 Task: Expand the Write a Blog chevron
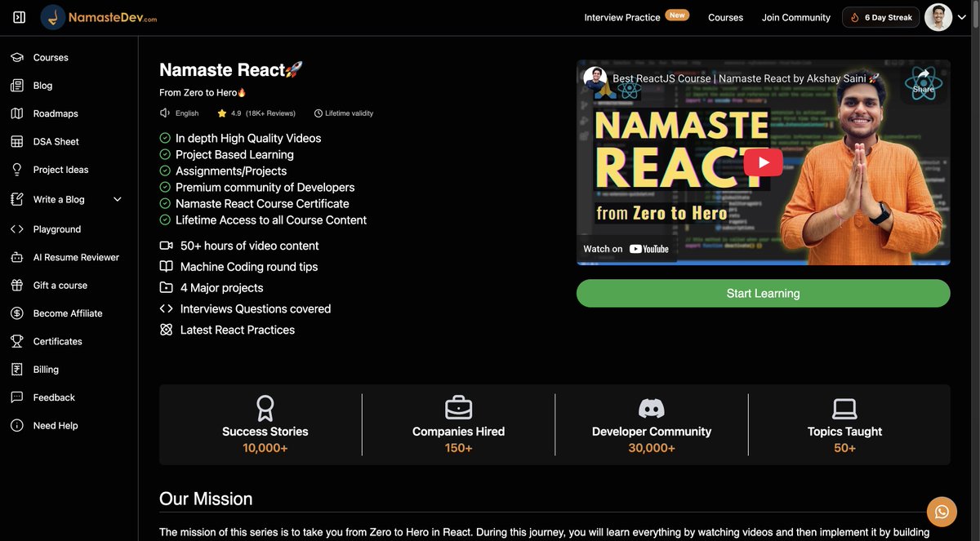(x=117, y=199)
